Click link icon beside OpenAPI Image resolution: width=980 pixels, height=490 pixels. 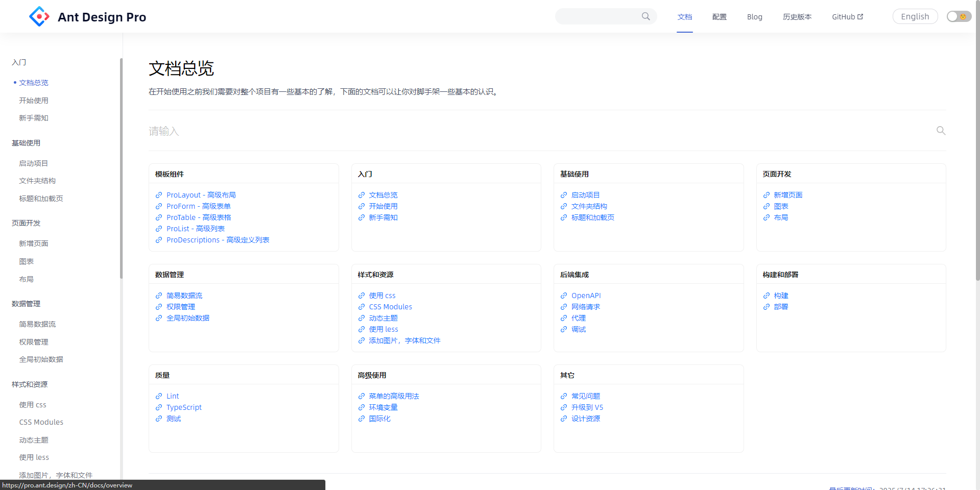point(564,296)
